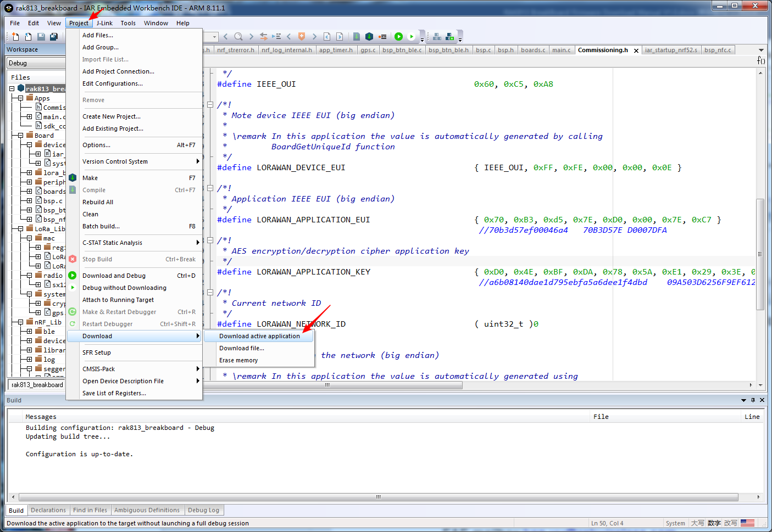Click the 'Ln 50, Col 4' status text
This screenshot has width=772, height=532.
coord(607,523)
